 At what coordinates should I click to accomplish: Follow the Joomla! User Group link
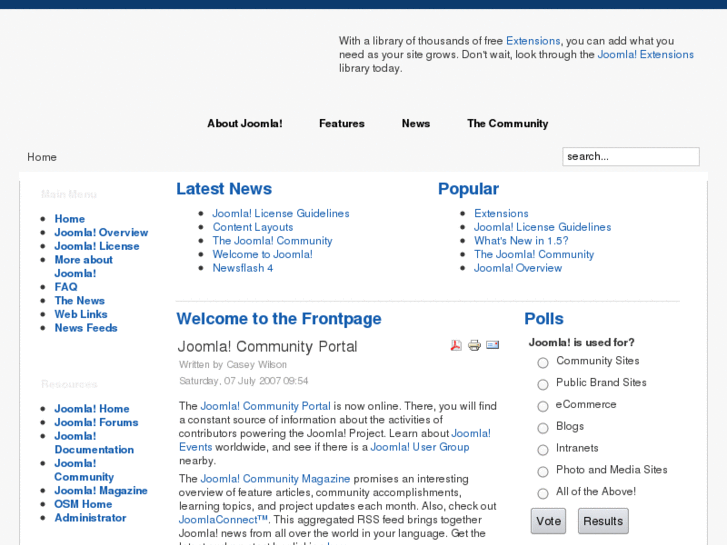[420, 447]
